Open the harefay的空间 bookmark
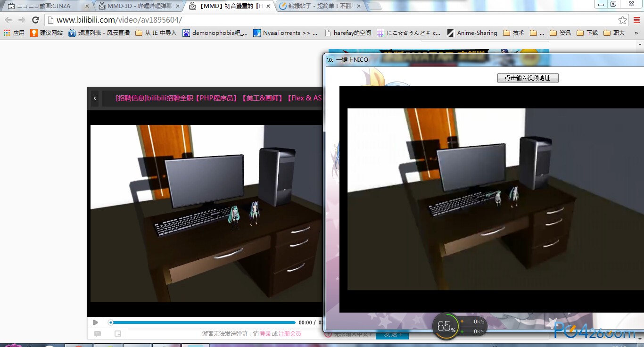Screen dimensions: 644x347 (348, 33)
